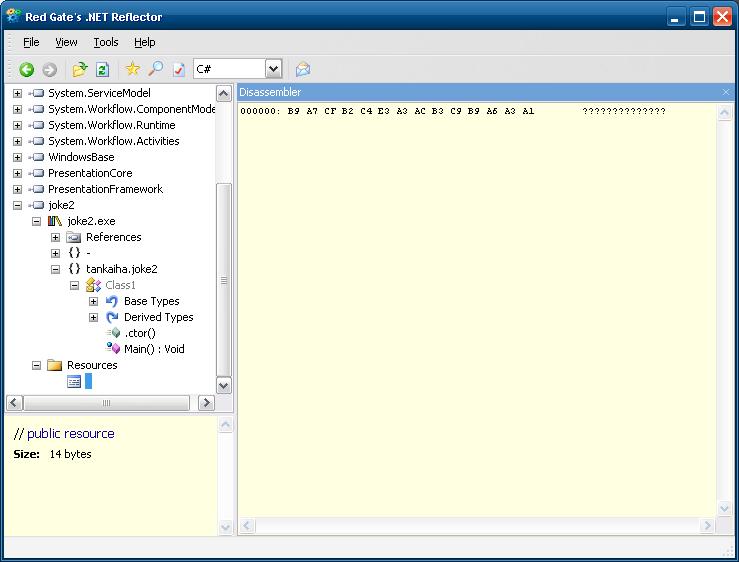The image size is (739, 562).
Task: Click the star Bookmarks icon
Action: [x=132, y=69]
